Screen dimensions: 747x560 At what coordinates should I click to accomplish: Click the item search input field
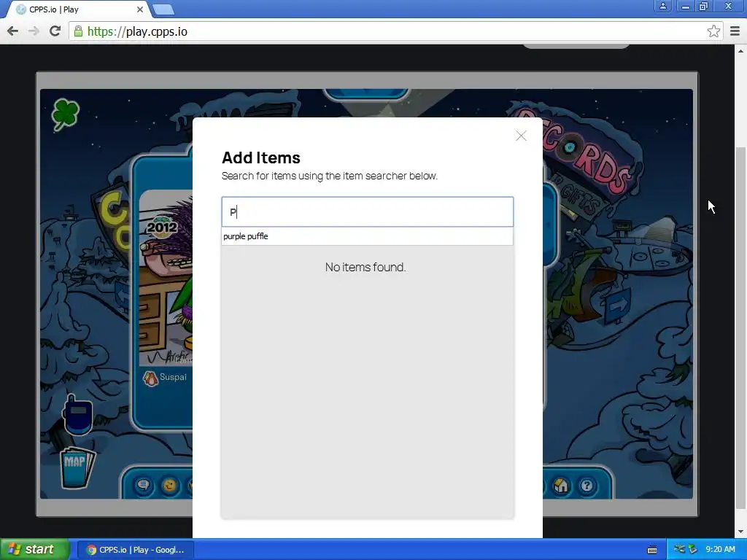pyautogui.click(x=368, y=212)
